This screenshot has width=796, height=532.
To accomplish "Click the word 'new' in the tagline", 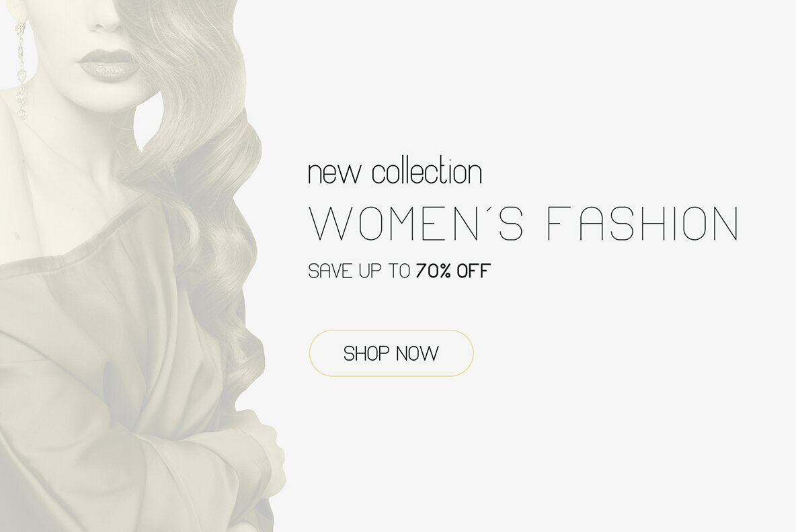I will [x=335, y=174].
